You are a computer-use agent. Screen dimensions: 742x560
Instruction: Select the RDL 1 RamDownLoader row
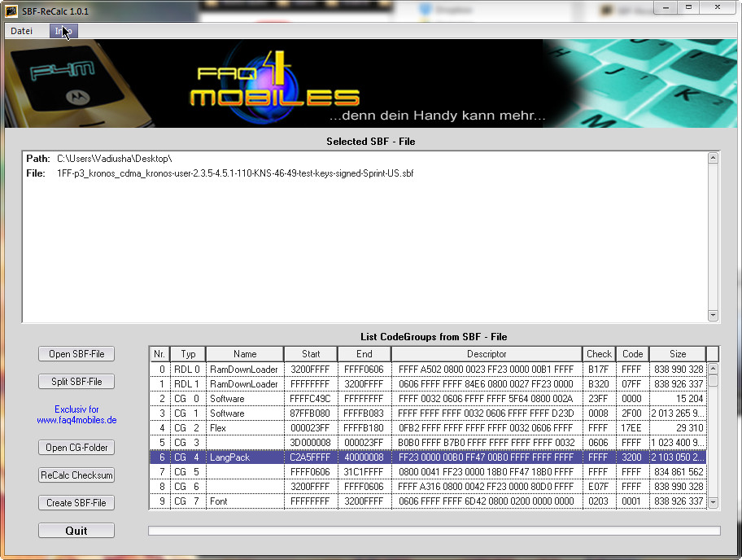point(428,384)
